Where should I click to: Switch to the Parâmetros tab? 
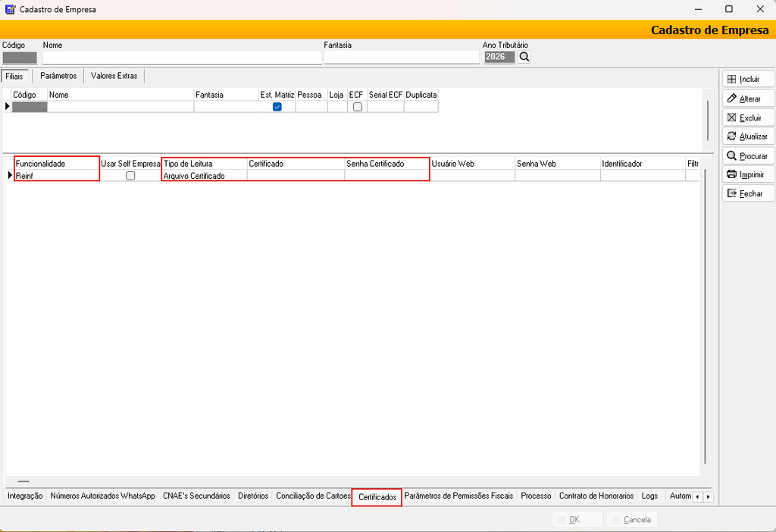pyautogui.click(x=58, y=76)
